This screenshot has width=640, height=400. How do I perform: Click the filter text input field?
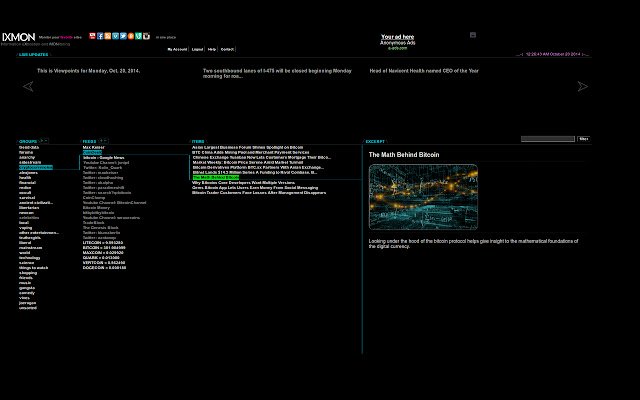pyautogui.click(x=548, y=139)
